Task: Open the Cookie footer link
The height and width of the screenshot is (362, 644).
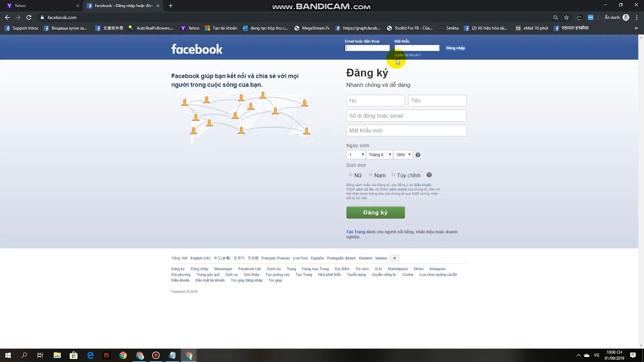Action: (x=408, y=275)
